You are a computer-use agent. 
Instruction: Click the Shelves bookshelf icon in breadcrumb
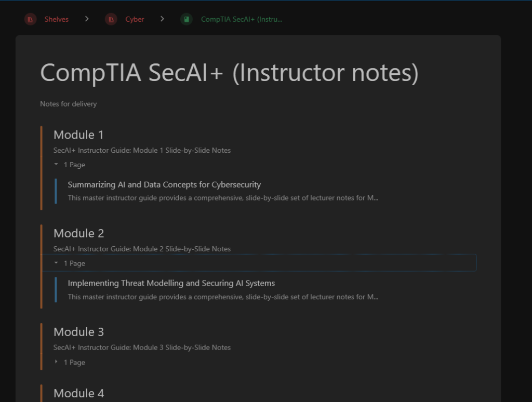coord(30,19)
